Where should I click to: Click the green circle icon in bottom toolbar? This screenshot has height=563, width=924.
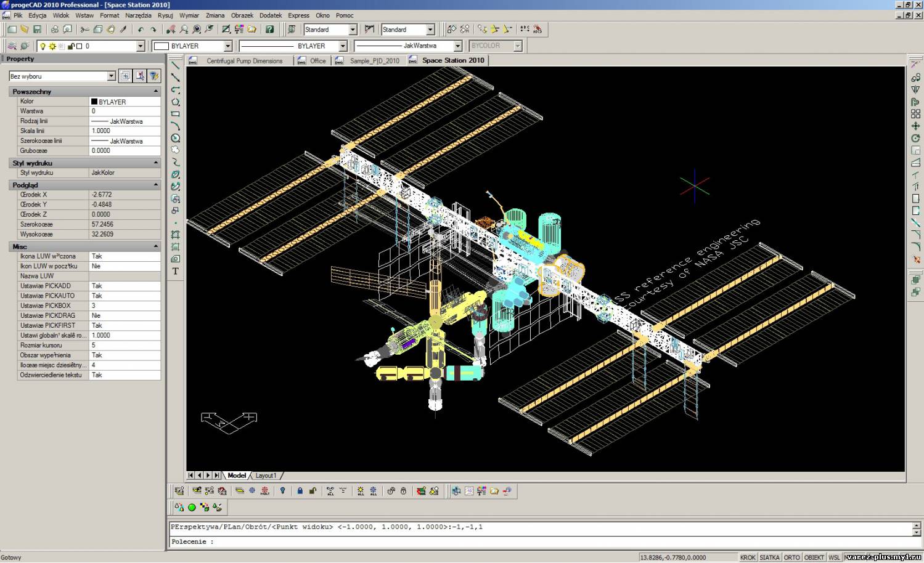click(x=192, y=508)
